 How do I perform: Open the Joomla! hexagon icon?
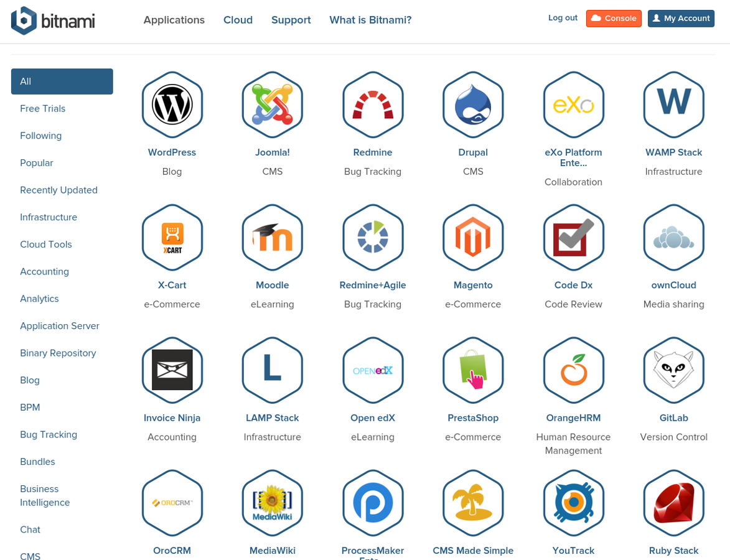pyautogui.click(x=273, y=105)
